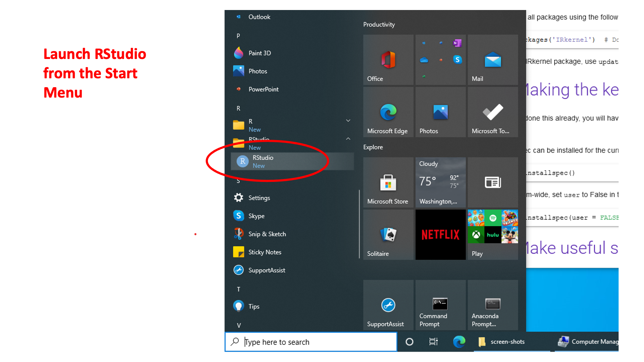Jump to letter P section header
This screenshot has width=644, height=362.
point(238,36)
